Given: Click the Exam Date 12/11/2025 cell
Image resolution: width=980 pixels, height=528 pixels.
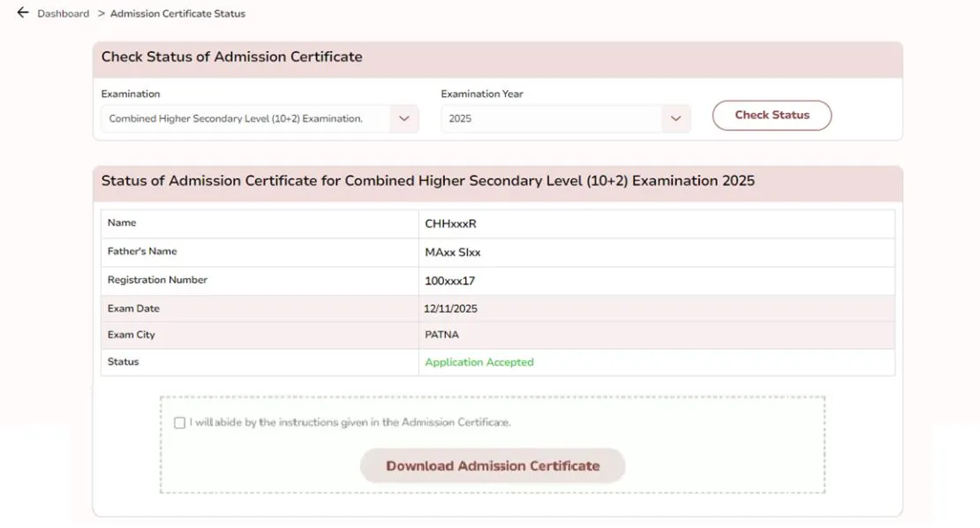Looking at the screenshot, I should click(454, 308).
